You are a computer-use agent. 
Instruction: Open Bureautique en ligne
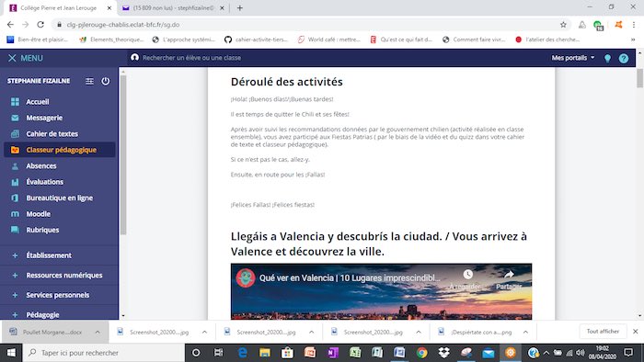tap(59, 198)
